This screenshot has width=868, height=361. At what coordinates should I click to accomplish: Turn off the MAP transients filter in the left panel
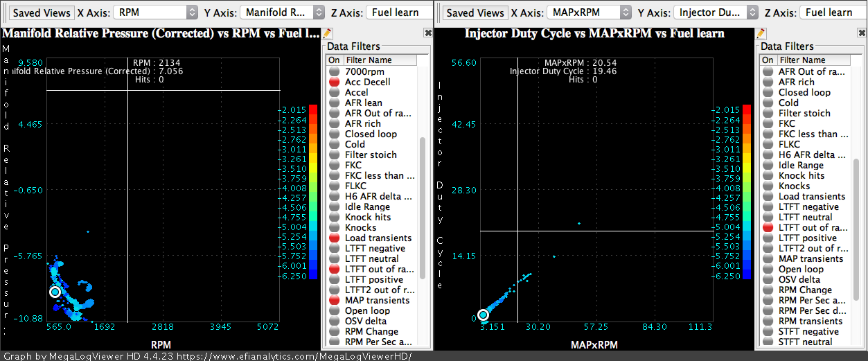click(x=334, y=301)
